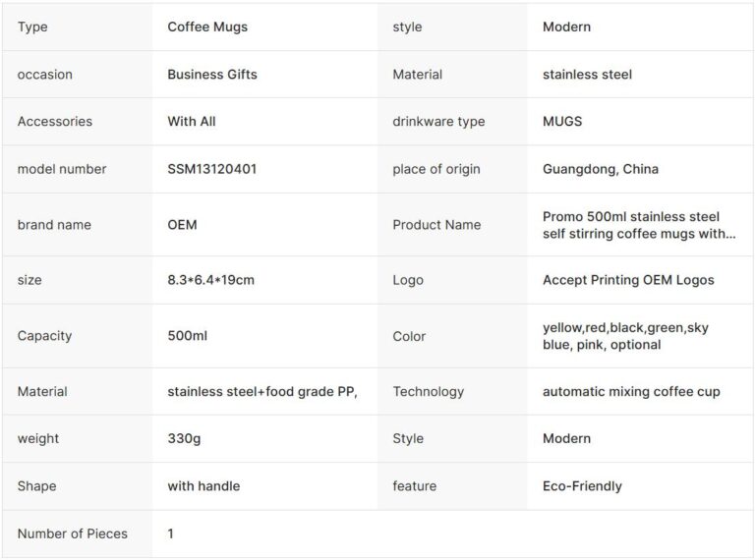Click 'Guangdong, China' place of origin
The image size is (755, 560).
click(x=601, y=169)
